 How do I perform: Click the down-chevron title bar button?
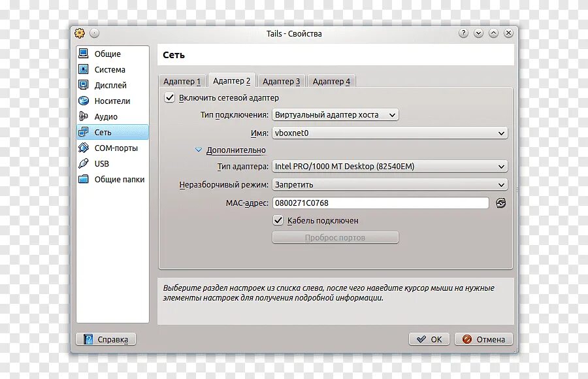[478, 33]
